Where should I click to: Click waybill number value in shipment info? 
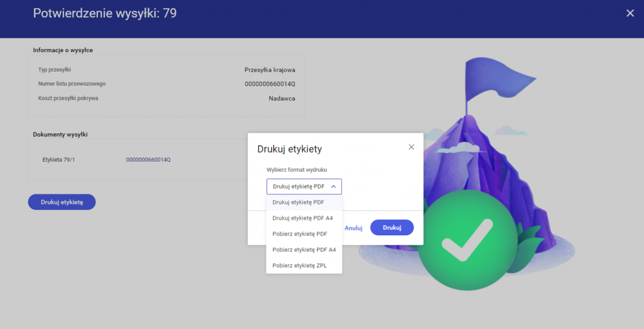pos(270,84)
